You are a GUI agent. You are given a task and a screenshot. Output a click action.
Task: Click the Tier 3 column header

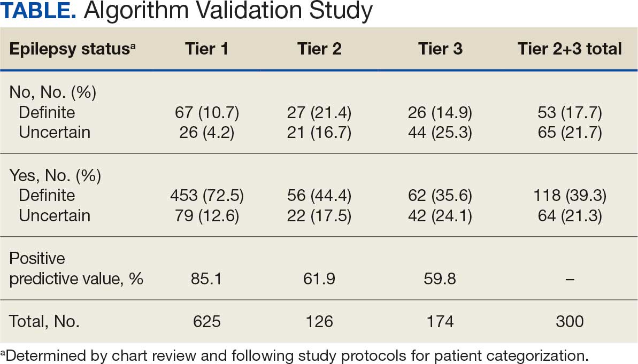(441, 49)
